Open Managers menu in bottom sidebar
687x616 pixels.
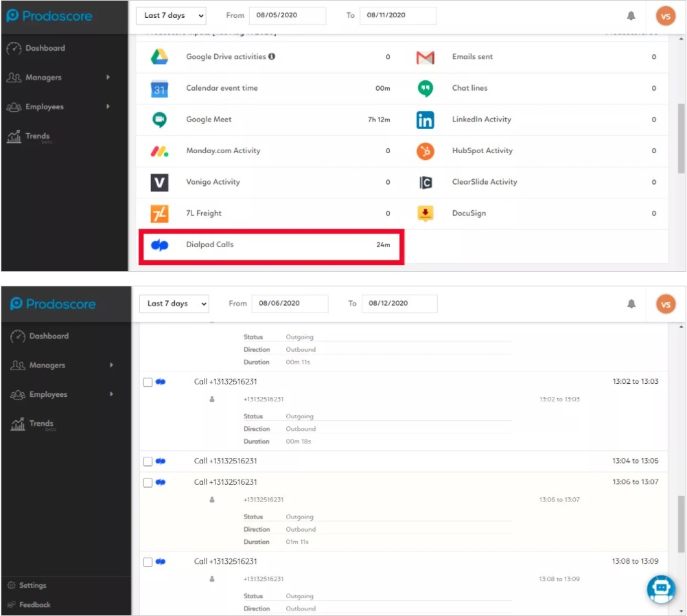61,365
